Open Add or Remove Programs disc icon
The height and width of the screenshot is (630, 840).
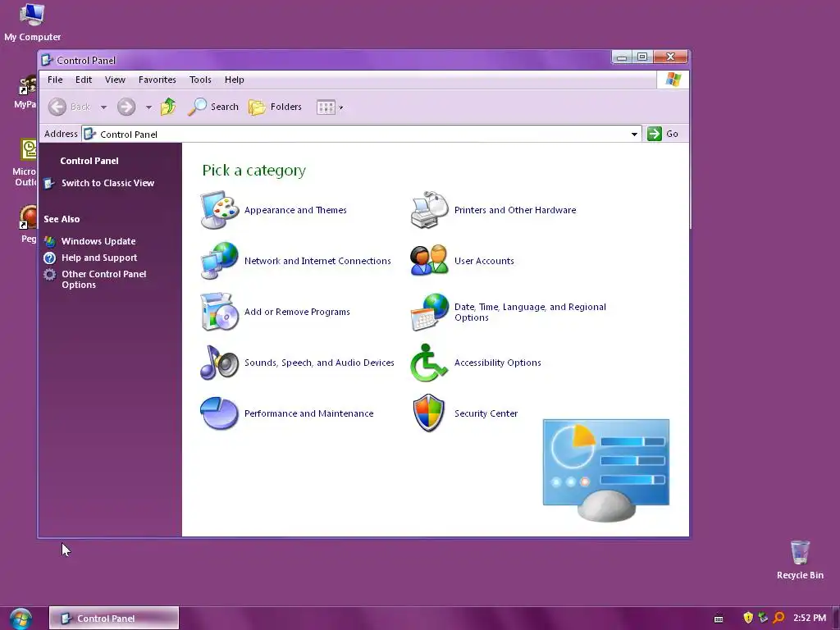point(220,312)
